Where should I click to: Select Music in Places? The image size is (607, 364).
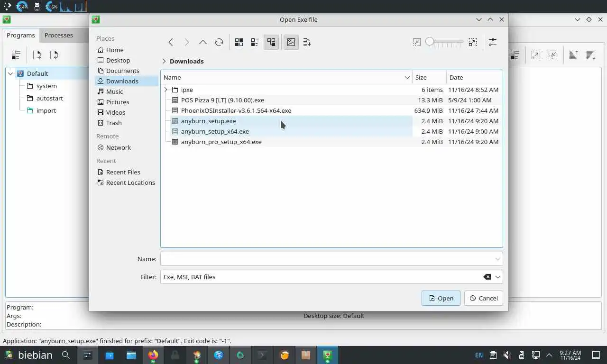tap(127, 91)
